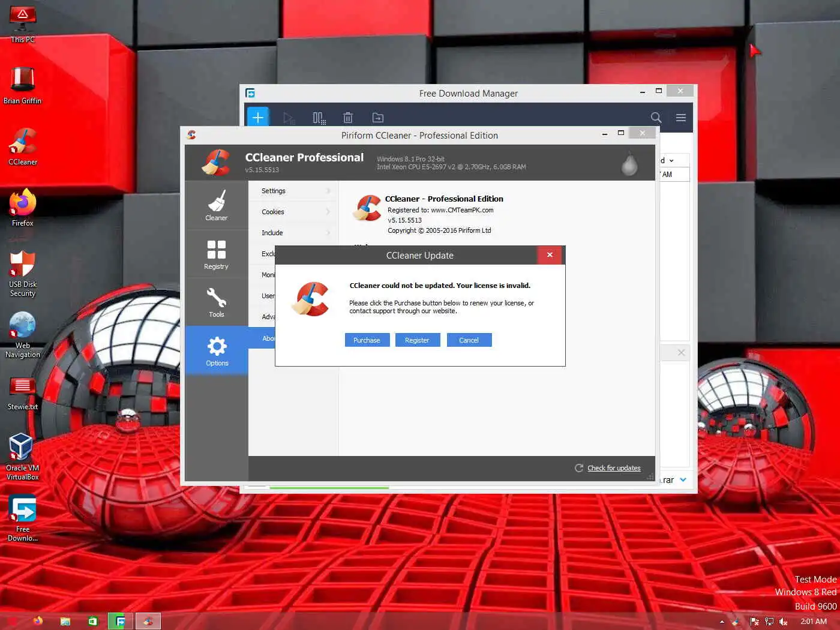Close the panel in Free Download Manager with X
The height and width of the screenshot is (630, 840).
[681, 352]
